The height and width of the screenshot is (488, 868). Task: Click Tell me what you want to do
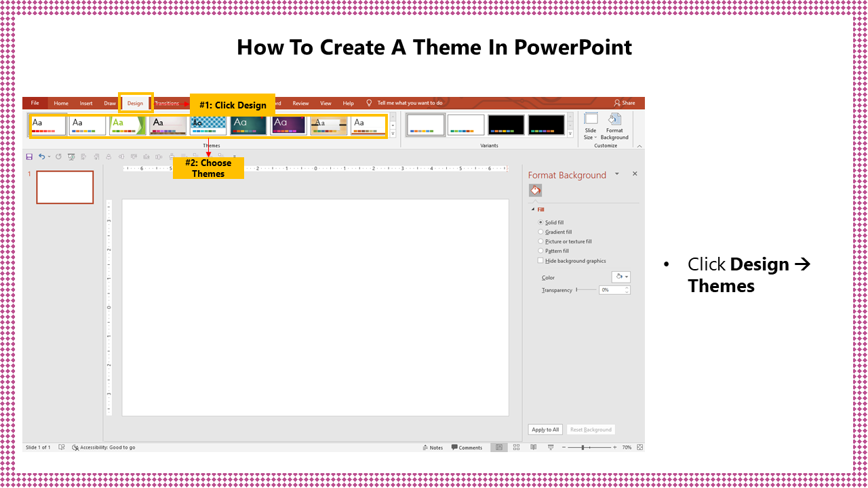(410, 103)
